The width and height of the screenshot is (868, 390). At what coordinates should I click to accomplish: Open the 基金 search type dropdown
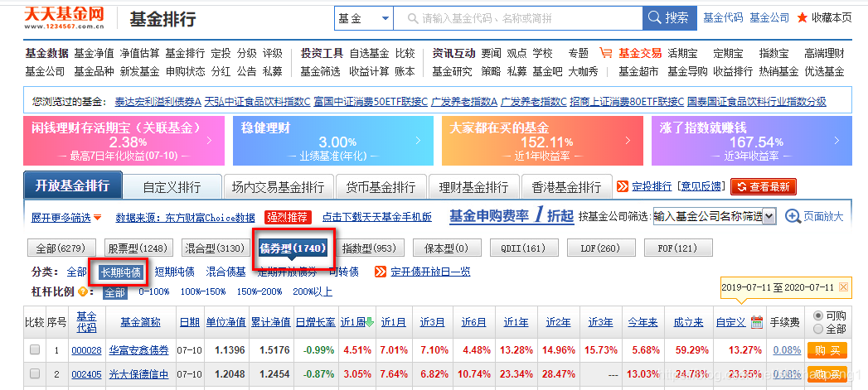click(363, 18)
